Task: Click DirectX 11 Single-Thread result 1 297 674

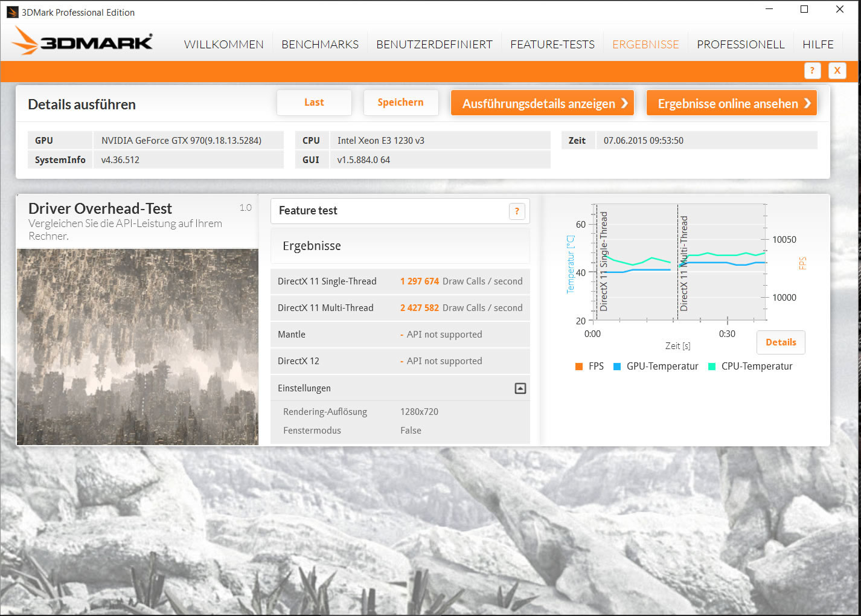Action: pyautogui.click(x=420, y=281)
